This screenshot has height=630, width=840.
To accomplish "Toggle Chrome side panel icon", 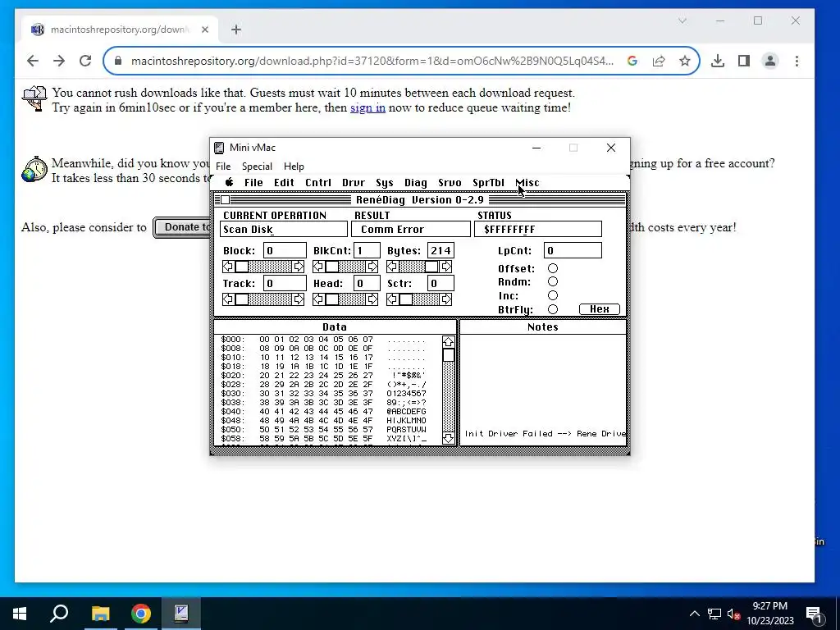I will (x=743, y=61).
